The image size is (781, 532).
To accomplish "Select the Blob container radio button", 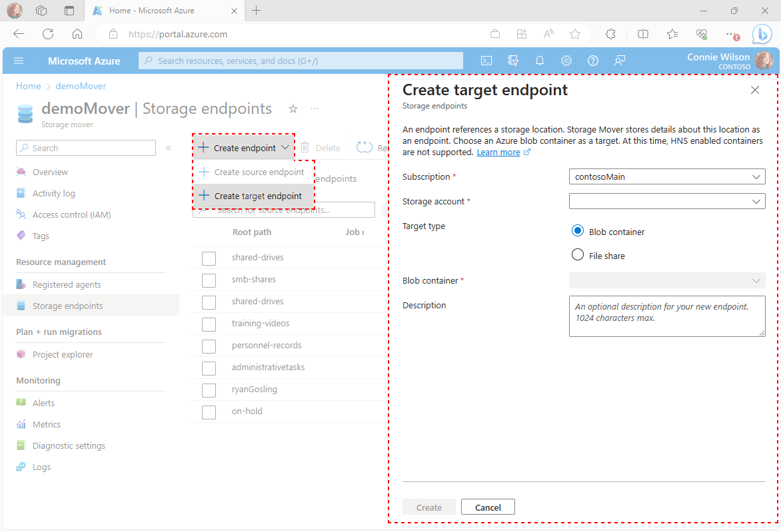I will click(577, 231).
